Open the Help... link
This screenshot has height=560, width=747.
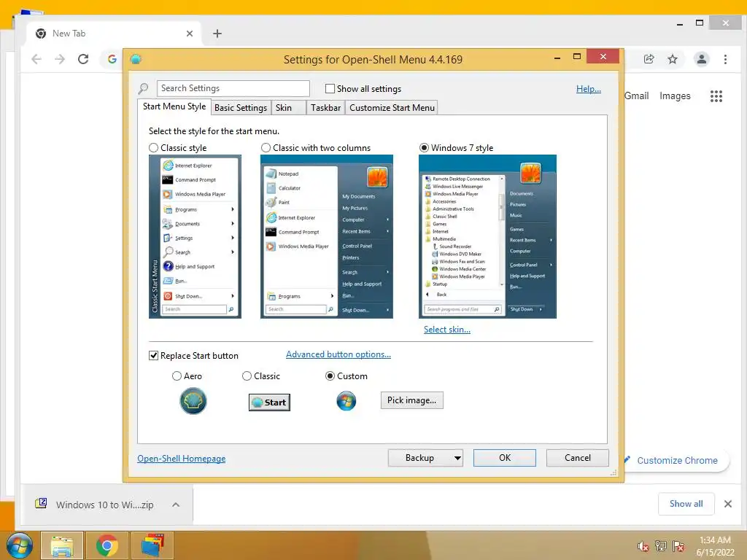[589, 89]
